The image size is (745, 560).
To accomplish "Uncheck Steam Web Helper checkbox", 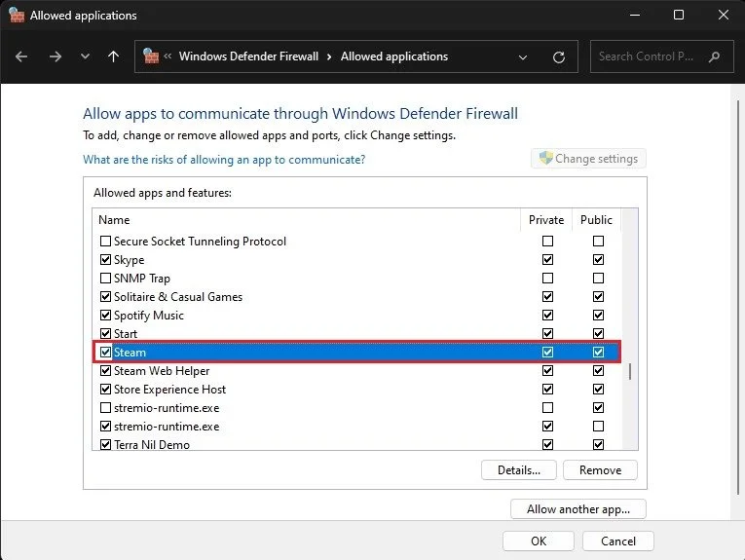I will click(105, 371).
